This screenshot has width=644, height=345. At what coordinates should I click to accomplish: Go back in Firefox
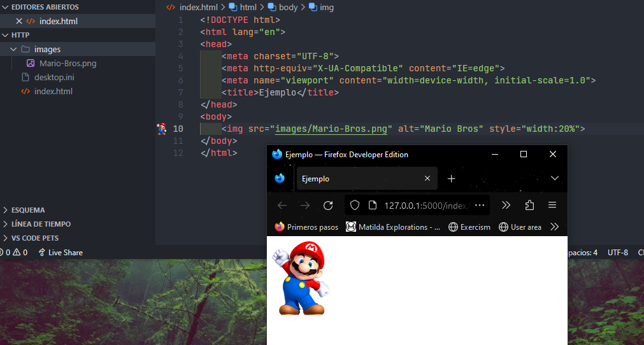(x=282, y=206)
